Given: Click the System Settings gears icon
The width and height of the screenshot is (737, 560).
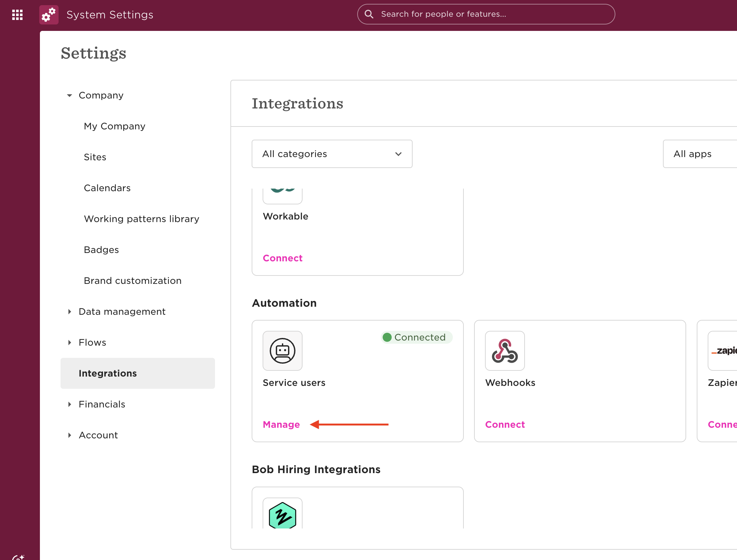Looking at the screenshot, I should click(49, 15).
